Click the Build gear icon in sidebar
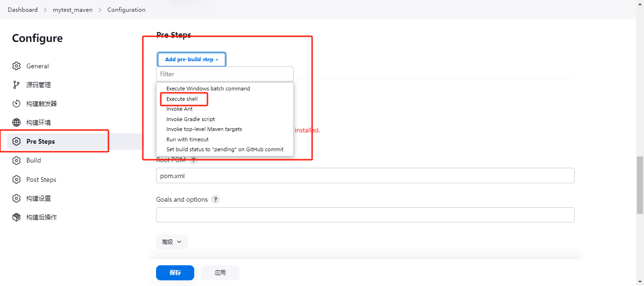644x286 pixels. tap(17, 161)
